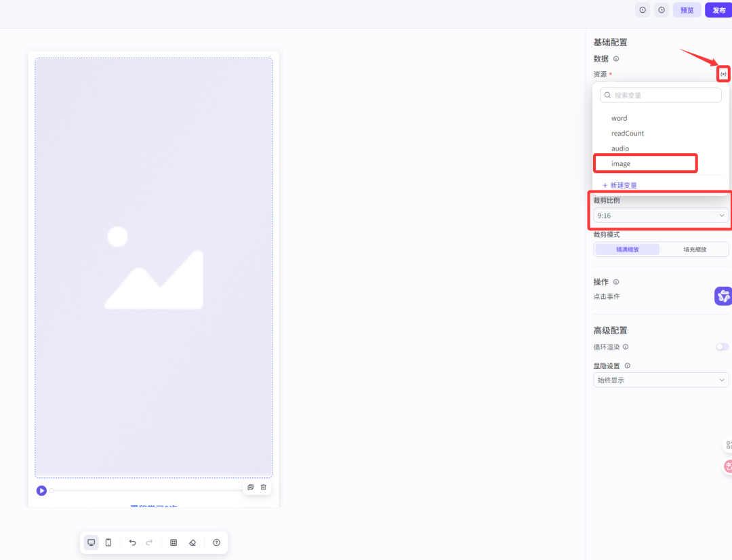The width and height of the screenshot is (732, 560).
Task: Keep 铺满缩放 crop mode selected
Action: tap(627, 249)
